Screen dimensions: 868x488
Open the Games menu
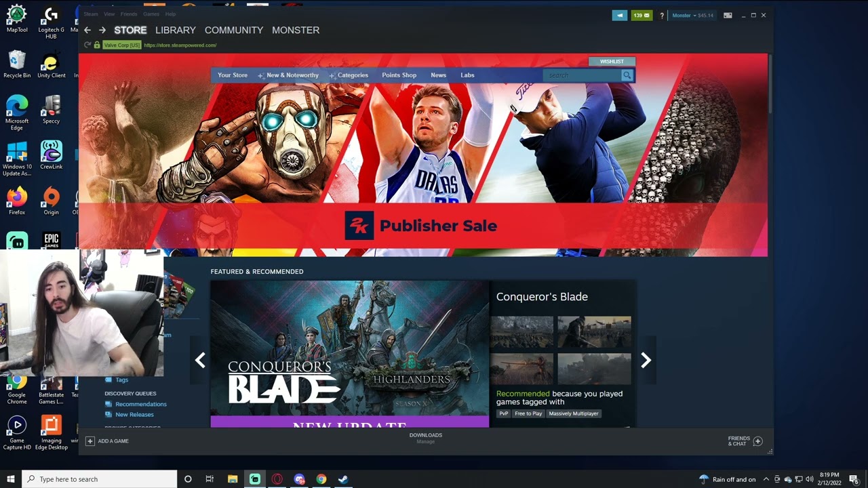coord(151,14)
